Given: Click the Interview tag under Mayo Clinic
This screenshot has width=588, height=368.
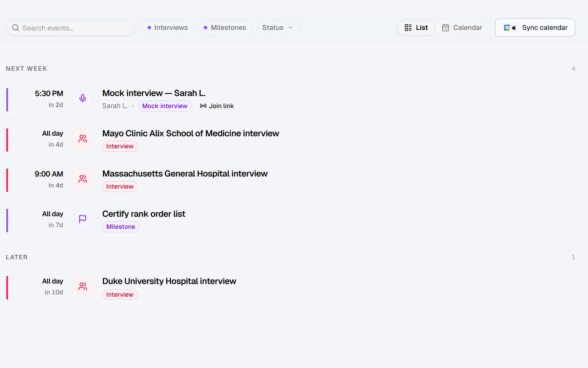Looking at the screenshot, I should (x=120, y=146).
